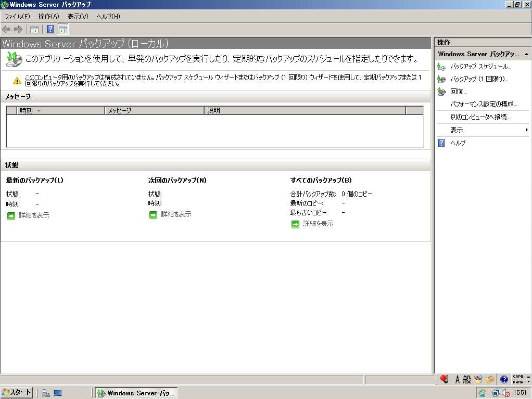Open the ファイル(F) menu

(17, 16)
